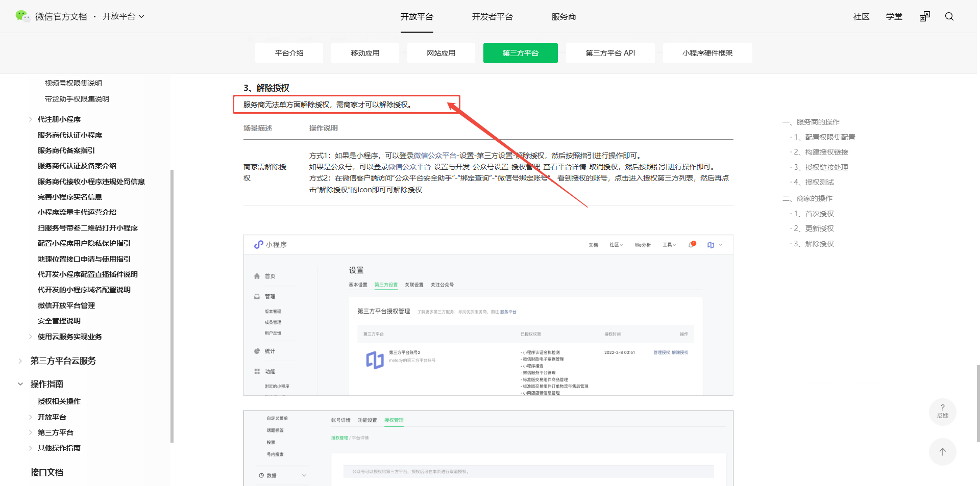Screen dimensions: 980x486
Task: Open 带货助手权限集说明 in sidebar
Action: 77,99
